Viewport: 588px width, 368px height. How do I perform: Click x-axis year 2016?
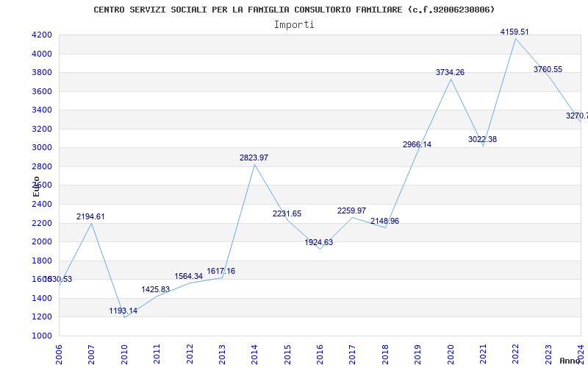click(x=320, y=354)
